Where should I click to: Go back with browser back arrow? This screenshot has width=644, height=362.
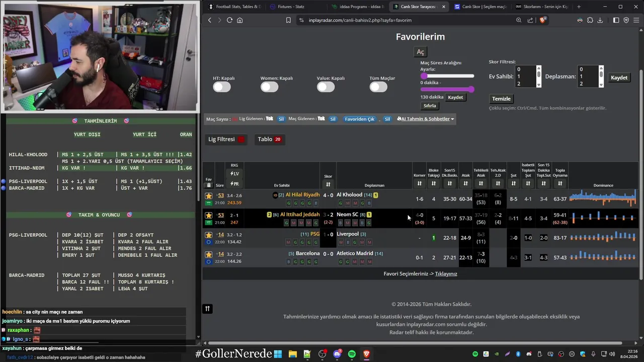(210, 20)
